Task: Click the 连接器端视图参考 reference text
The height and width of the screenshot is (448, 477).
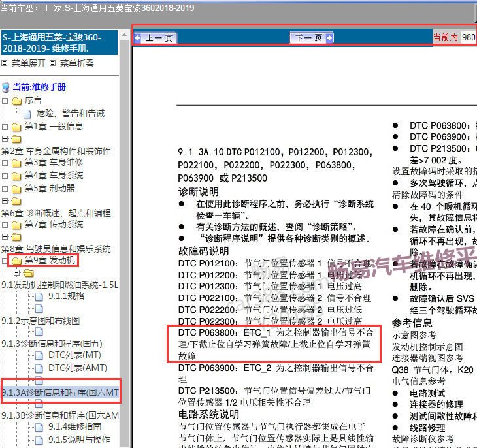Action: tap(427, 358)
